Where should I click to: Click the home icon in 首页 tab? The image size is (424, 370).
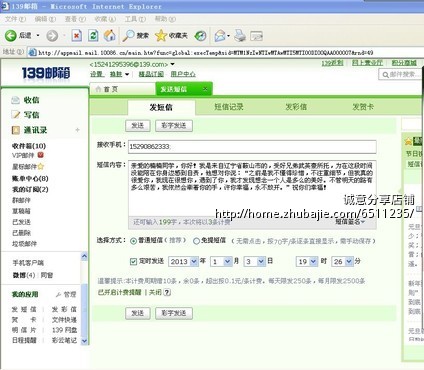point(98,89)
